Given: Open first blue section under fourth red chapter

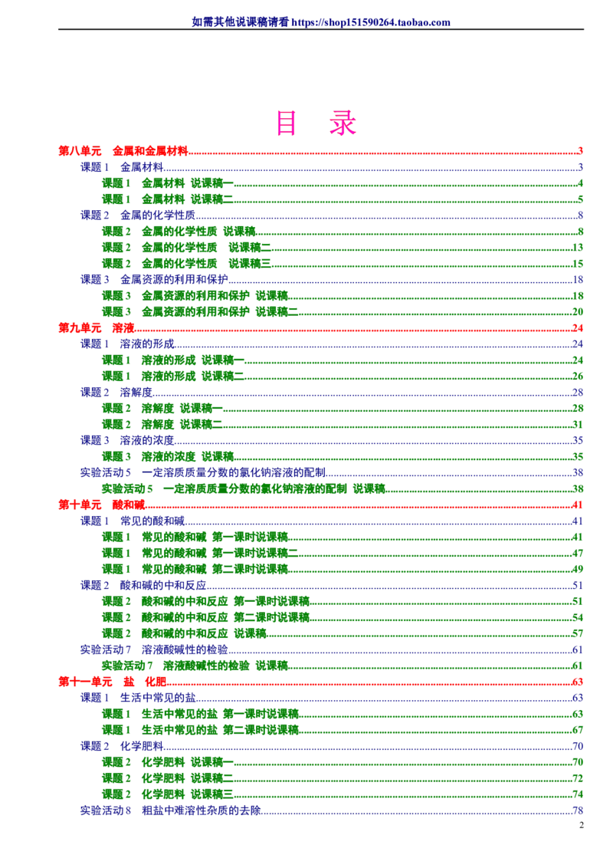Looking at the screenshot, I should [x=138, y=697].
